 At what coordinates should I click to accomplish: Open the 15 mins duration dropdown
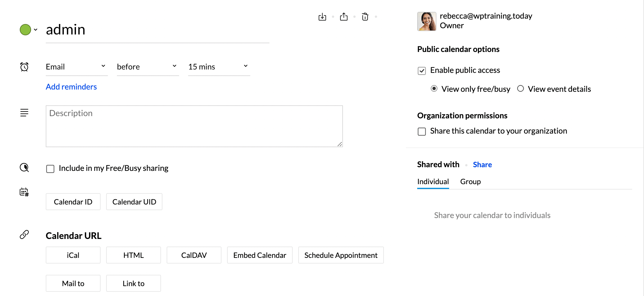[x=219, y=67]
